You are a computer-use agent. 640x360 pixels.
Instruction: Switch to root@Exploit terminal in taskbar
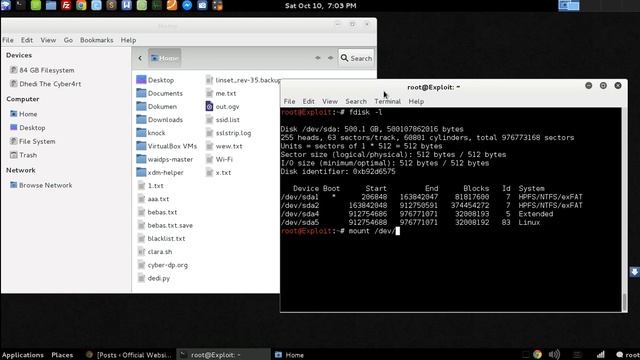223,355
